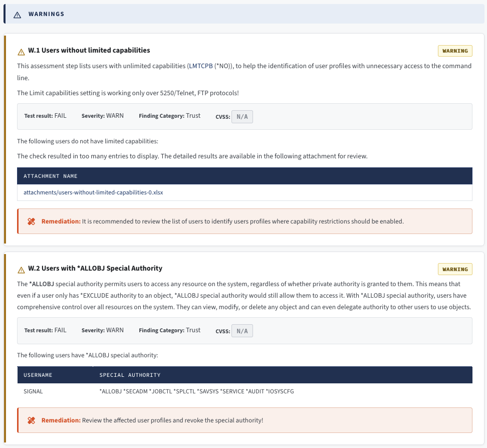Screen dimensions: 487x448
Task: Click the WARNING badge on W.2 card
Action: tap(455, 269)
